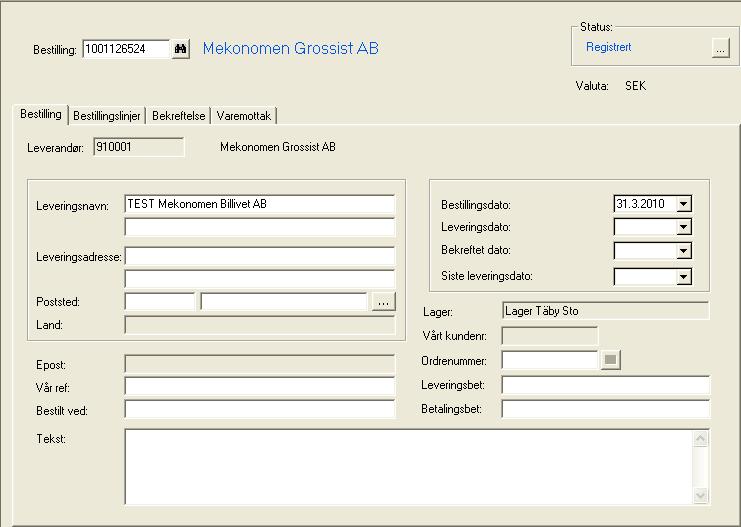Screen dimensions: 741x527
Task: Click the SEK currency value
Action: coord(636,86)
